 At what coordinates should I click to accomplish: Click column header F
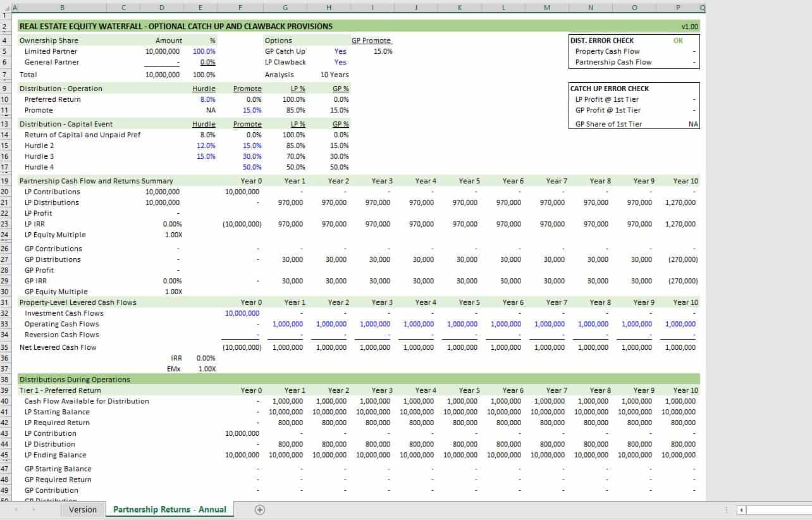(x=240, y=8)
